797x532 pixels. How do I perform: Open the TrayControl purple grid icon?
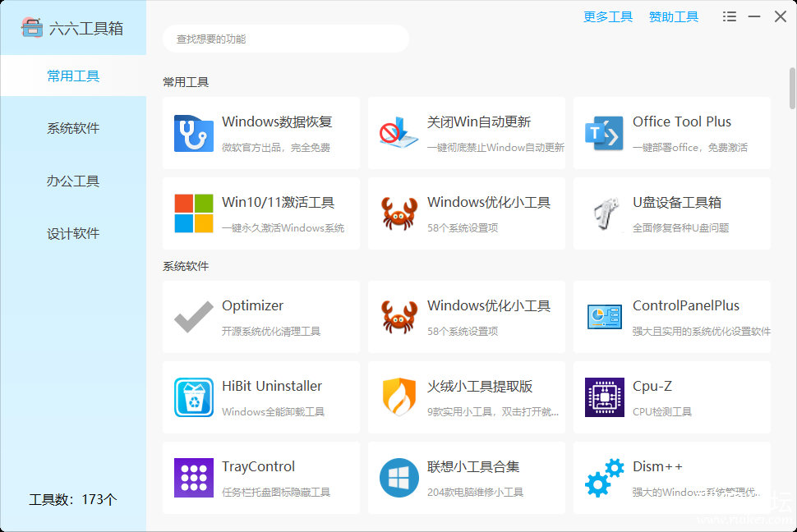point(194,478)
